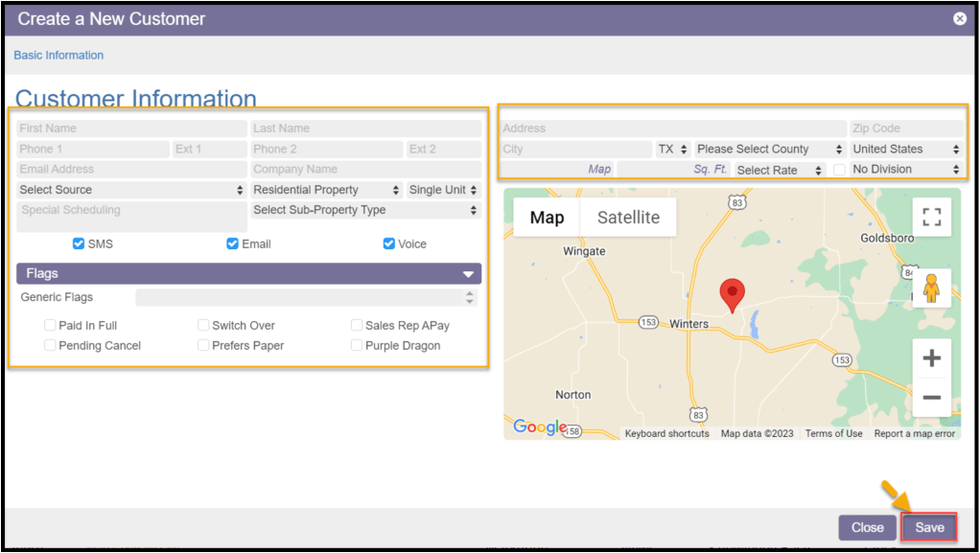Click the red map location pin
The width and height of the screenshot is (980, 553).
click(733, 294)
